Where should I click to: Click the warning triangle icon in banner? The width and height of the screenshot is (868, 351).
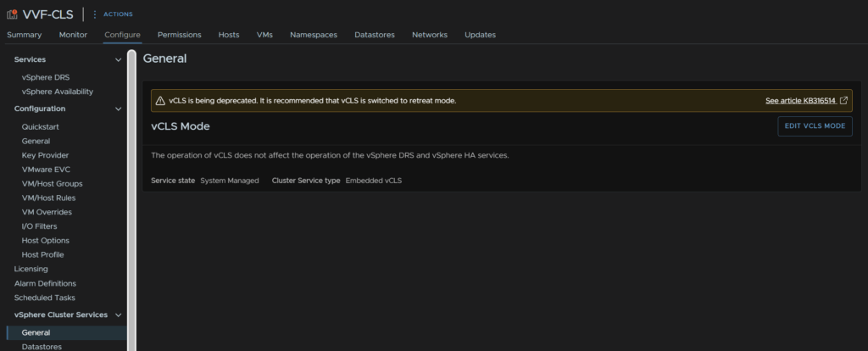click(160, 101)
